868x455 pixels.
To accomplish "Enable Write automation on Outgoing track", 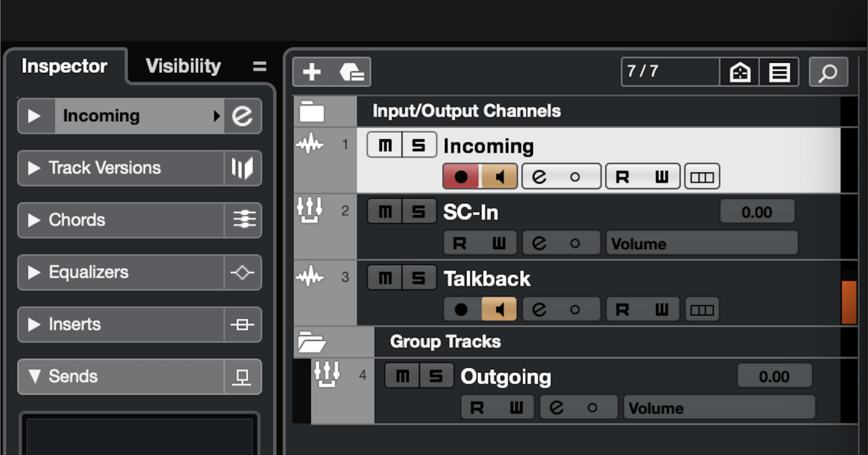I will point(517,407).
